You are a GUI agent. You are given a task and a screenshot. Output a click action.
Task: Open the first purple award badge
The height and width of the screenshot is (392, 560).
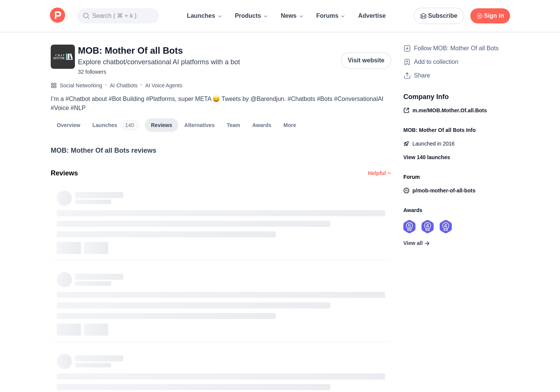[x=409, y=226]
